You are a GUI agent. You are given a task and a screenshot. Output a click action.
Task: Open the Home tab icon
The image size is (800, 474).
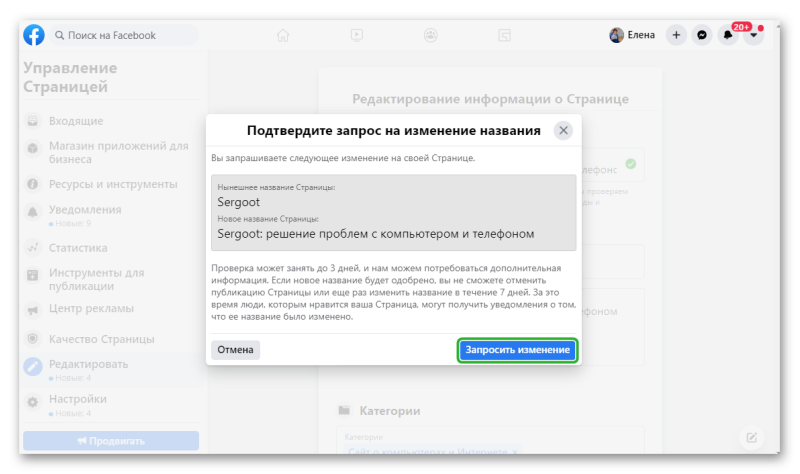tap(283, 35)
